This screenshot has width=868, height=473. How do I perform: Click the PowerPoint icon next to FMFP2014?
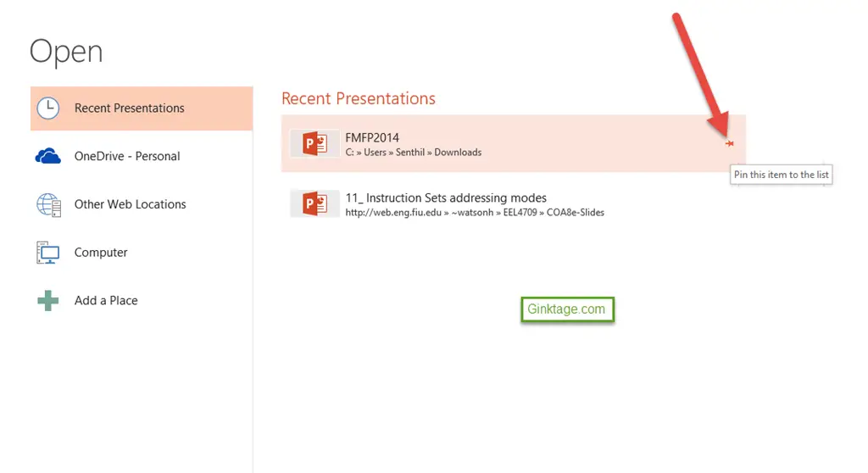(314, 143)
